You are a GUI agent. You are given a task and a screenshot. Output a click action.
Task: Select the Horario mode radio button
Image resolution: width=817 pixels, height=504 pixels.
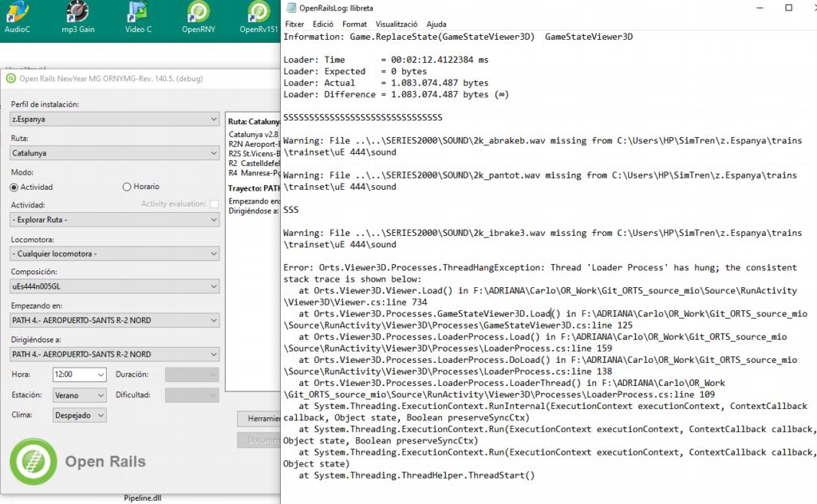(x=126, y=187)
